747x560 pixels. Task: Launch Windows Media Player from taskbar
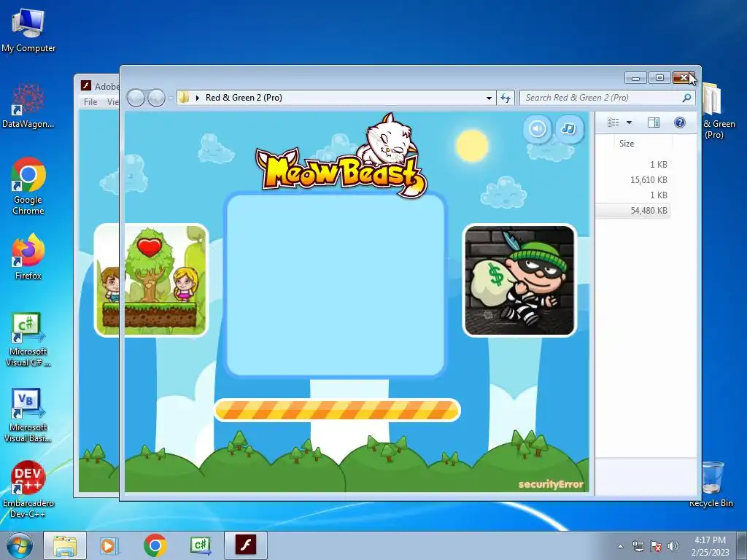coord(109,545)
